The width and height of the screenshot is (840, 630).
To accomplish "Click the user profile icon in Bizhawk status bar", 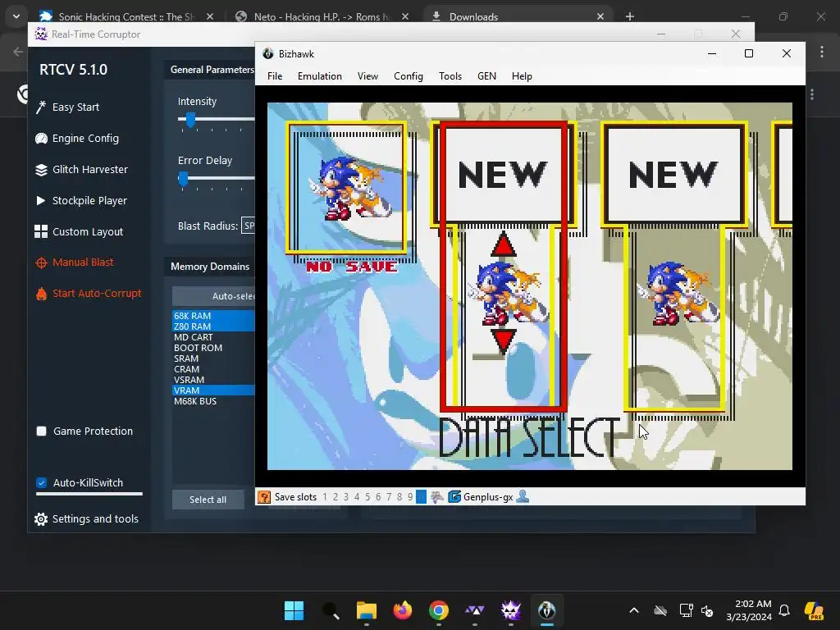I will [523, 496].
